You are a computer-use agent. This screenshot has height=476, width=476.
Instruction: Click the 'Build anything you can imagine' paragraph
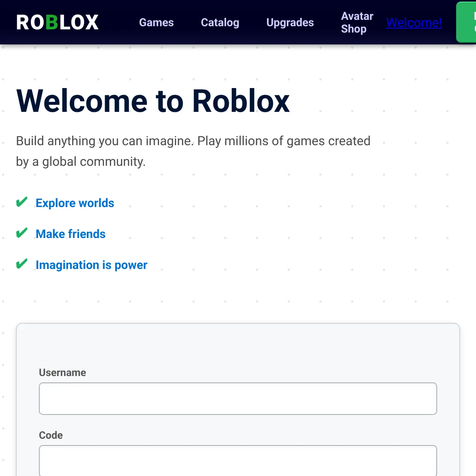pyautogui.click(x=193, y=151)
